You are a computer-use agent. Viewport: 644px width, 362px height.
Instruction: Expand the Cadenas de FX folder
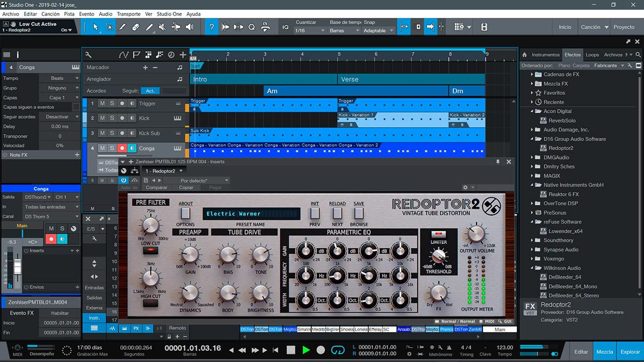click(x=532, y=75)
